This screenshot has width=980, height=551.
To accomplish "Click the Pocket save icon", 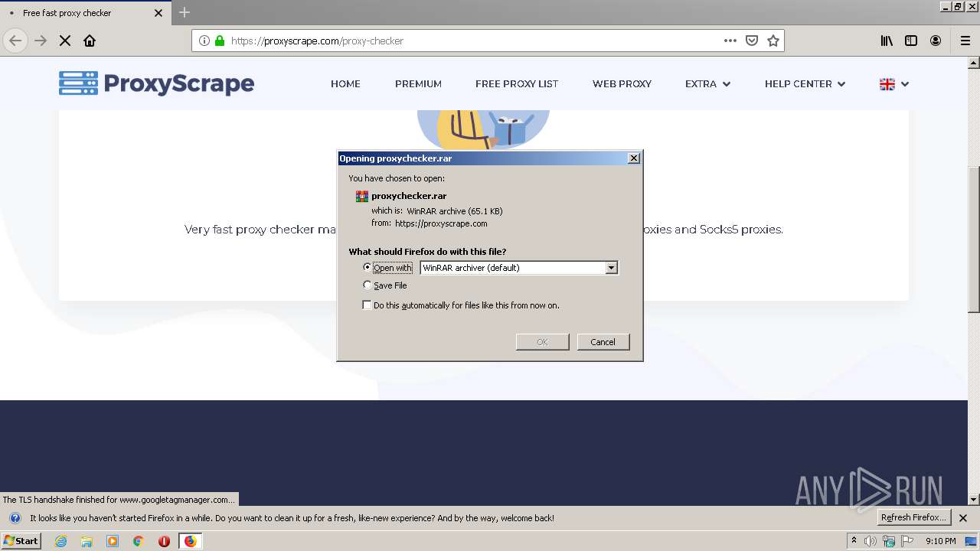I will click(x=752, y=41).
